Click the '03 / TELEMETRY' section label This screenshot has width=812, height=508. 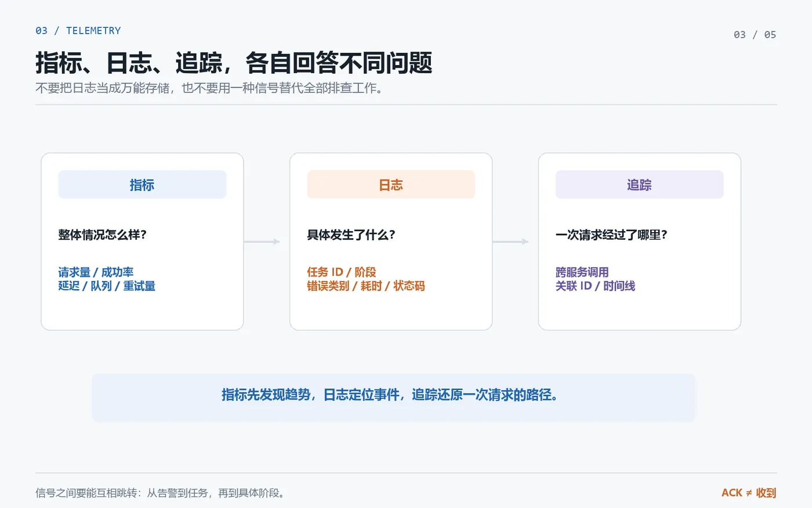pos(78,31)
